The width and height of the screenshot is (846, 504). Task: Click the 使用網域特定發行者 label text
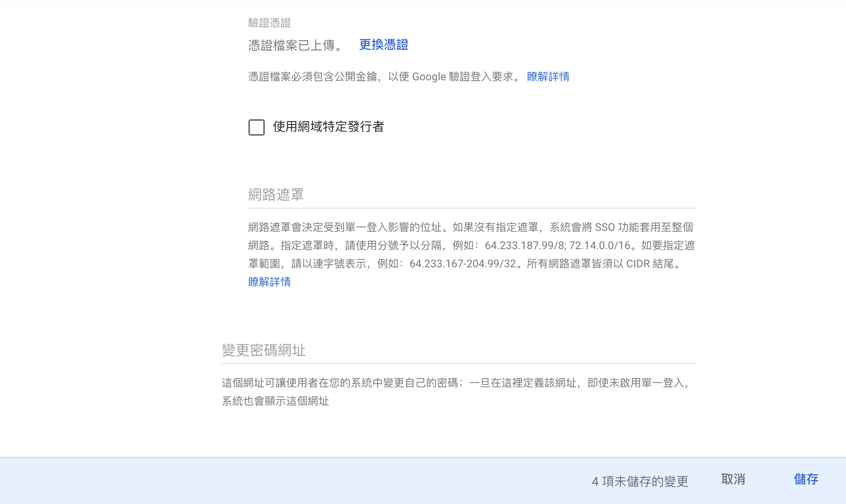[x=329, y=127]
